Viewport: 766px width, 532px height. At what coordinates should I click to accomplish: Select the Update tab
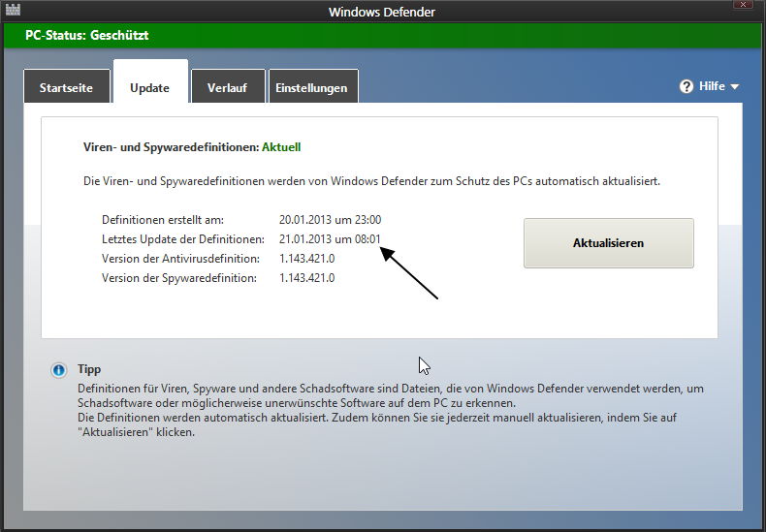click(x=150, y=81)
